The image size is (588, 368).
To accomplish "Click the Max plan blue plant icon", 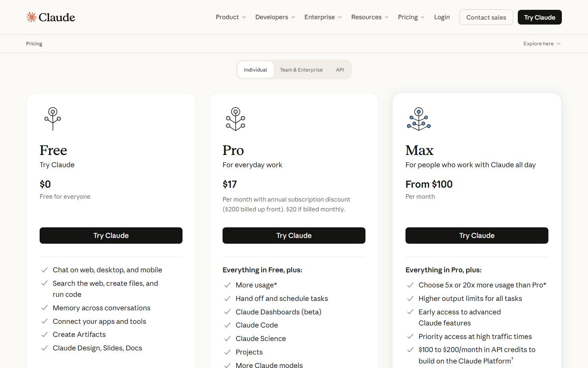I will coord(419,119).
